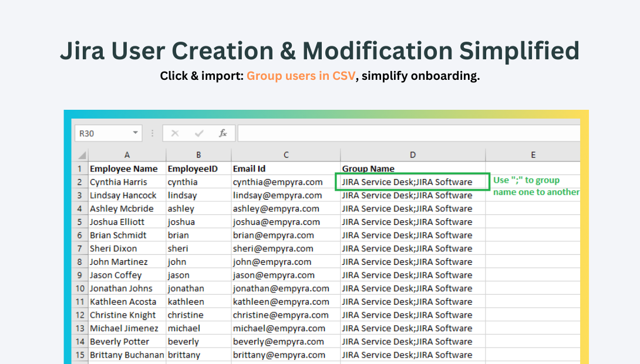
Task: Select column D header
Action: 412,154
